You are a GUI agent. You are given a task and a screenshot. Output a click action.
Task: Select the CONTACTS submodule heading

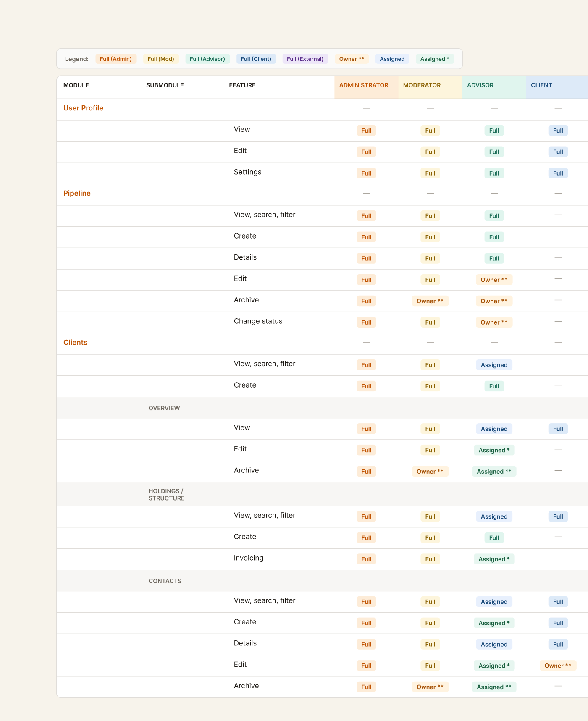(x=165, y=581)
